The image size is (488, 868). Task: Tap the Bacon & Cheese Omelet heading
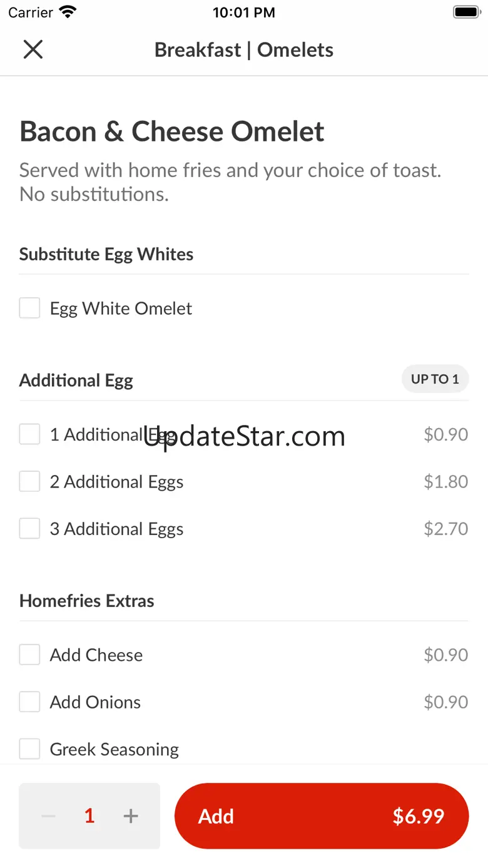click(172, 131)
